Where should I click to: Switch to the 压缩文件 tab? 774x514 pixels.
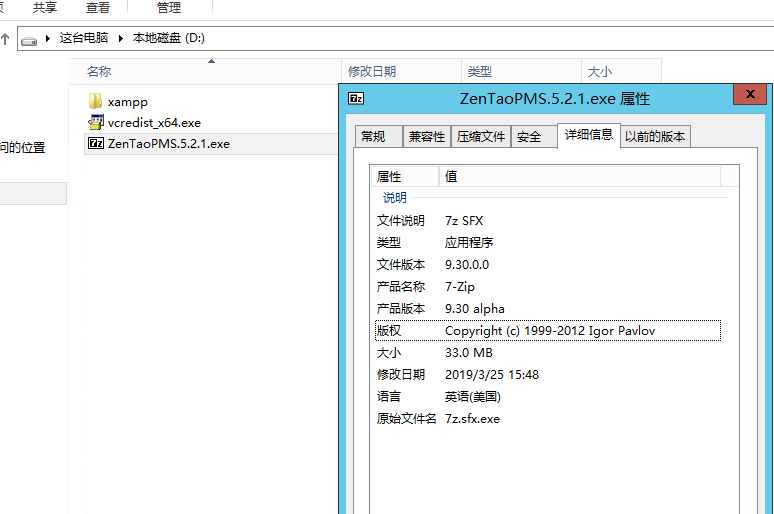pyautogui.click(x=481, y=137)
